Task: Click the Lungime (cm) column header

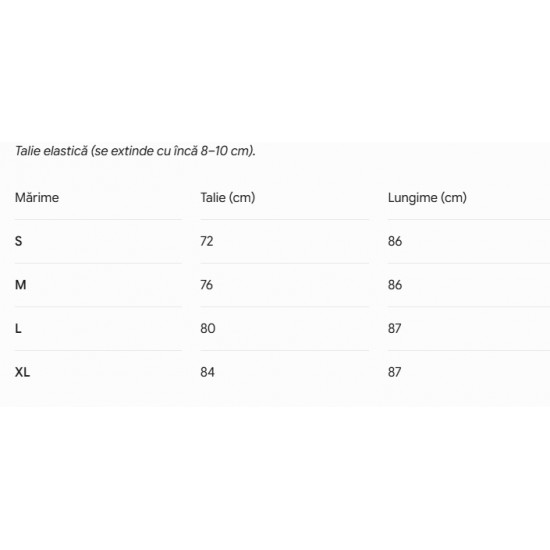Action: [427, 198]
